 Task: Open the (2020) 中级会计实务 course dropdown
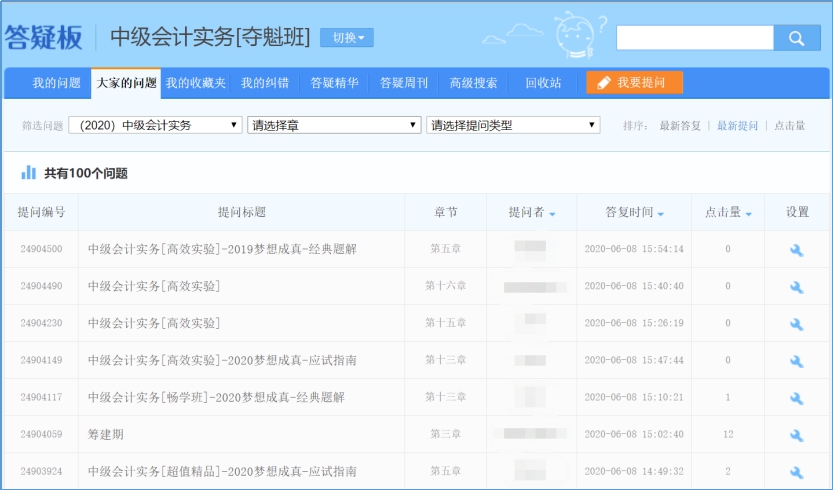tap(155, 125)
